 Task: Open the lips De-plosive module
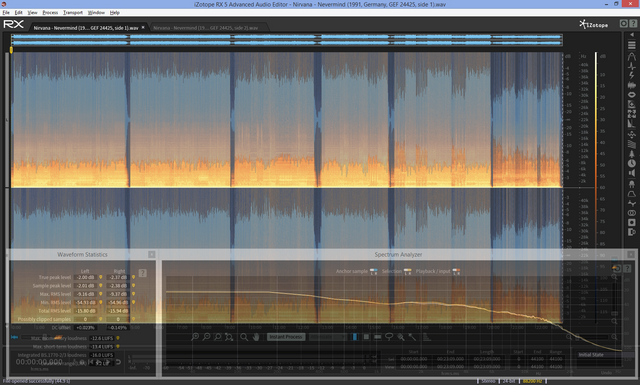[x=632, y=95]
